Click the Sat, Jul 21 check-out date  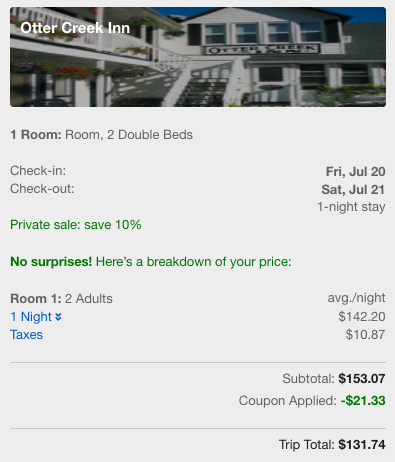353,190
